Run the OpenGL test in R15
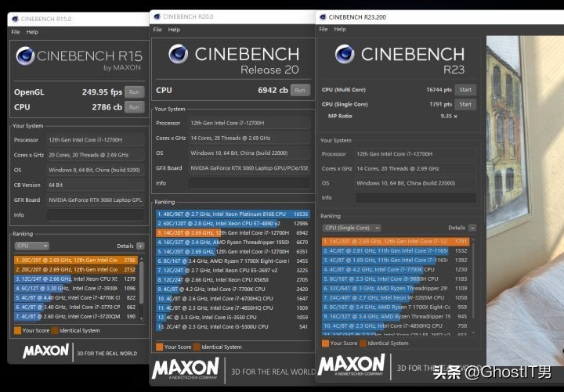This screenshot has height=392, width=564. point(135,92)
